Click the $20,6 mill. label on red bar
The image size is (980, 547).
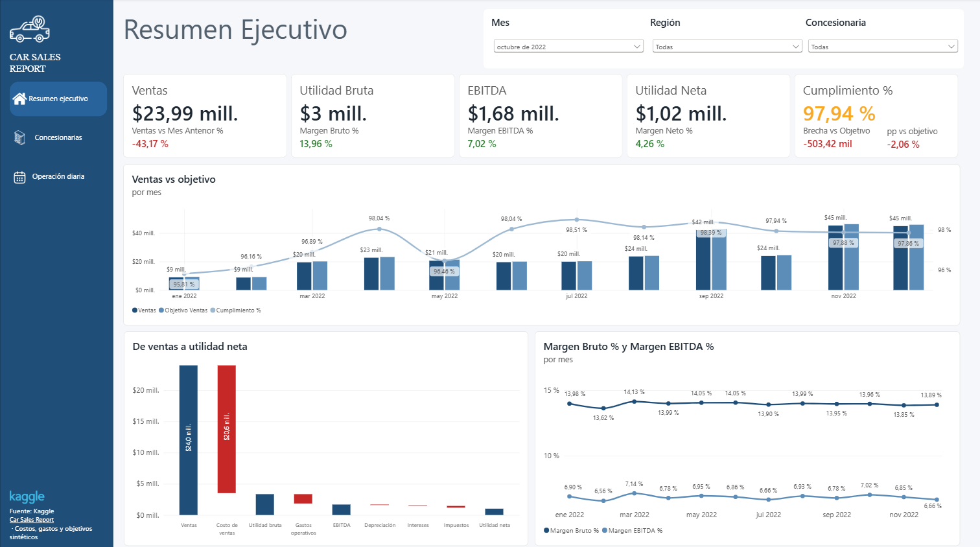pos(227,427)
